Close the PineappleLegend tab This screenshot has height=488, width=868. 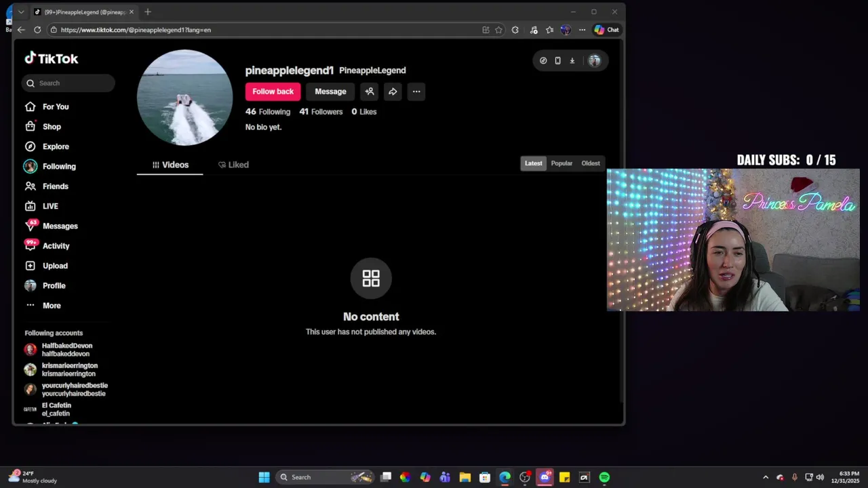(x=132, y=12)
